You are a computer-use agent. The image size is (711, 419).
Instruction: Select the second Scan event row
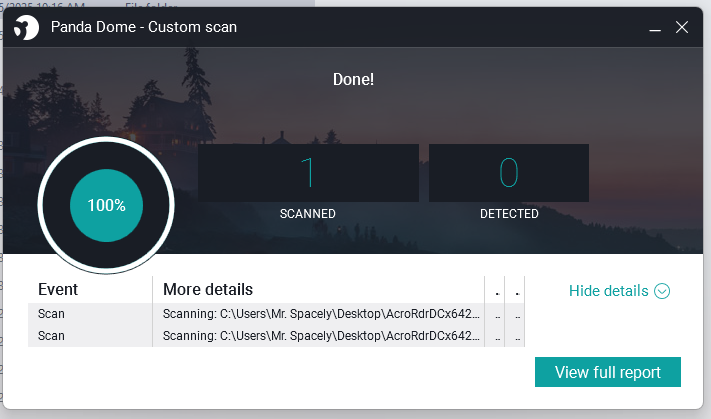click(276, 336)
